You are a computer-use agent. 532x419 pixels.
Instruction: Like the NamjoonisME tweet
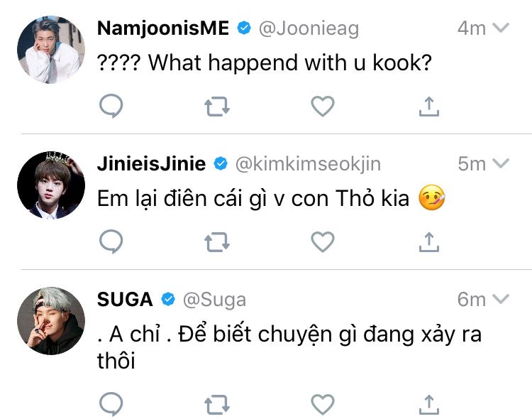point(323,107)
